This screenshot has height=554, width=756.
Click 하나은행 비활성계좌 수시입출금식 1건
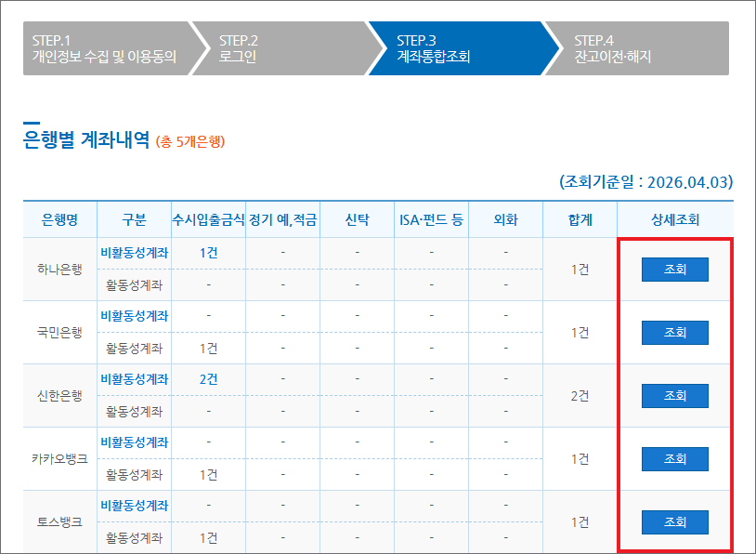pos(208,253)
